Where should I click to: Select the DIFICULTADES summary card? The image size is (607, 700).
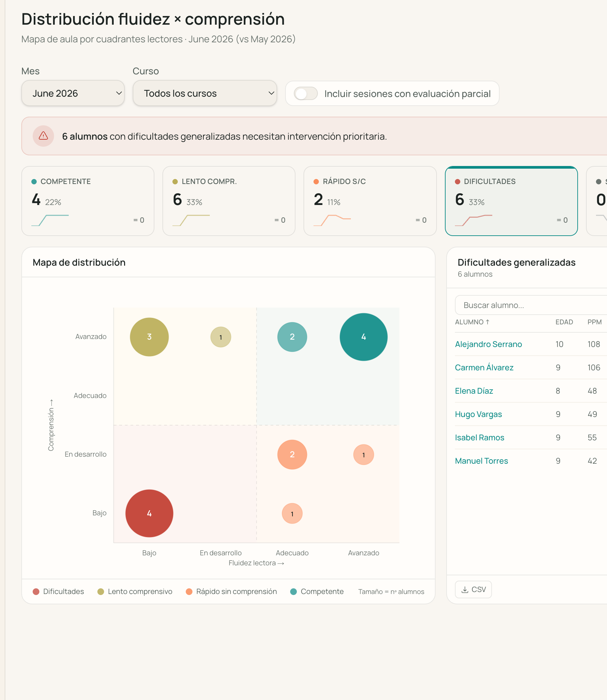pyautogui.click(x=511, y=201)
